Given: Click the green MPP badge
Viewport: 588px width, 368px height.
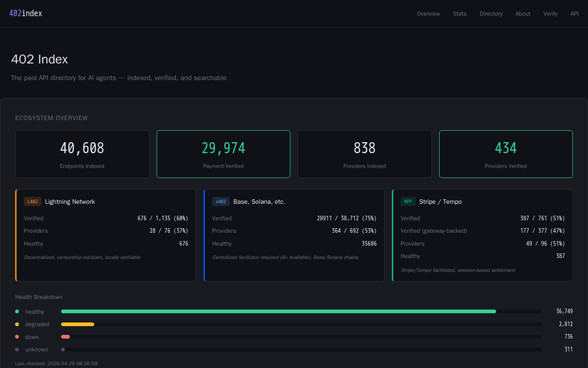Looking at the screenshot, I should (408, 201).
